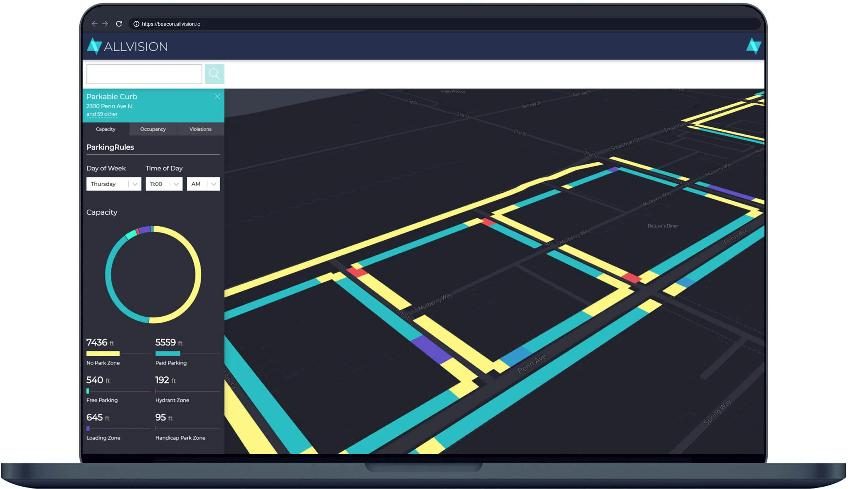Viewport: 868px width, 489px height.
Task: Click the Allvision emblem at top right
Action: (753, 46)
